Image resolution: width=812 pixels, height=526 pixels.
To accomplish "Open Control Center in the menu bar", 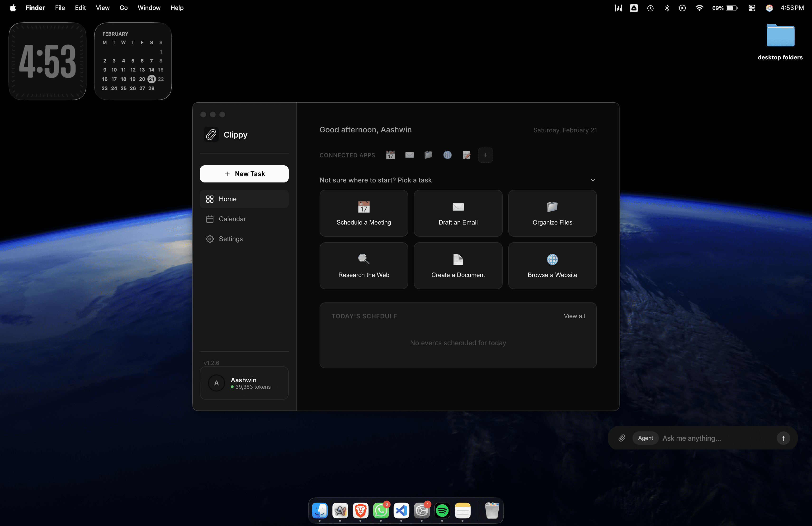I will coord(752,8).
